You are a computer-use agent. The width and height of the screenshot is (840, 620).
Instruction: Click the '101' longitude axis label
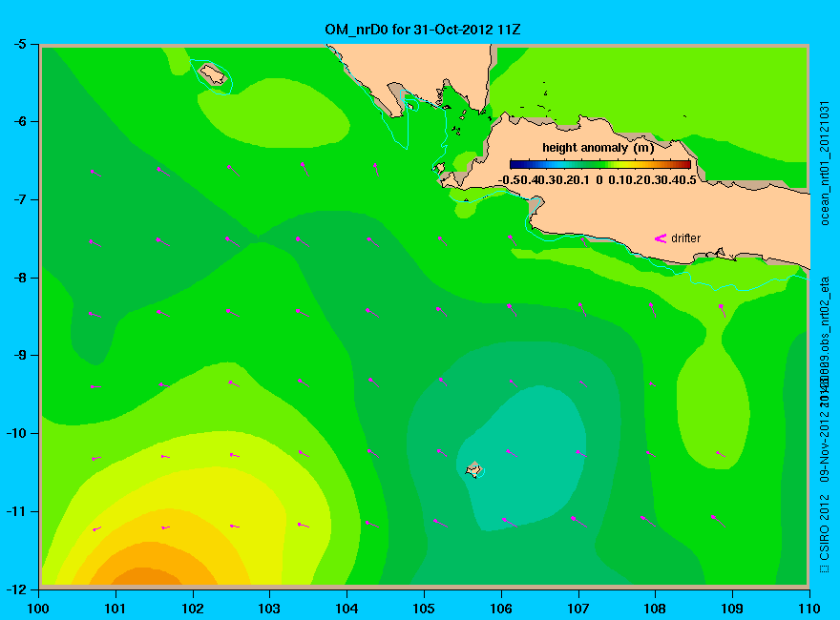click(115, 609)
